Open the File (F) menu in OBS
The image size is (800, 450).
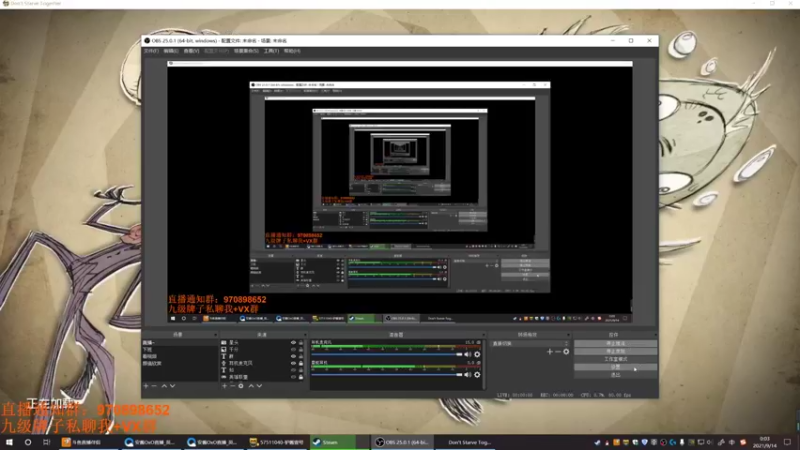[x=151, y=51]
